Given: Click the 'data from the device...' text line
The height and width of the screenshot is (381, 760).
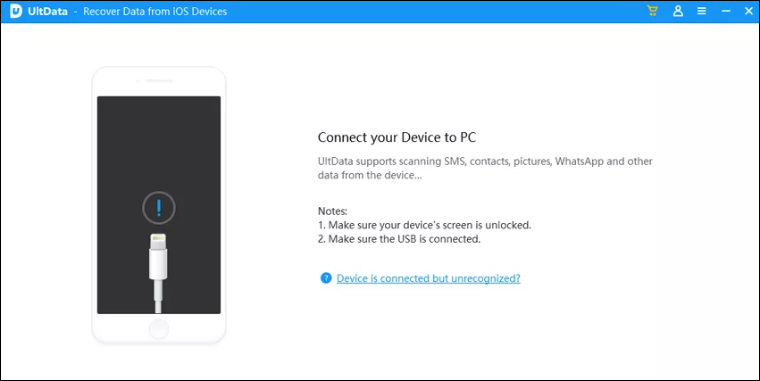Looking at the screenshot, I should pyautogui.click(x=370, y=175).
